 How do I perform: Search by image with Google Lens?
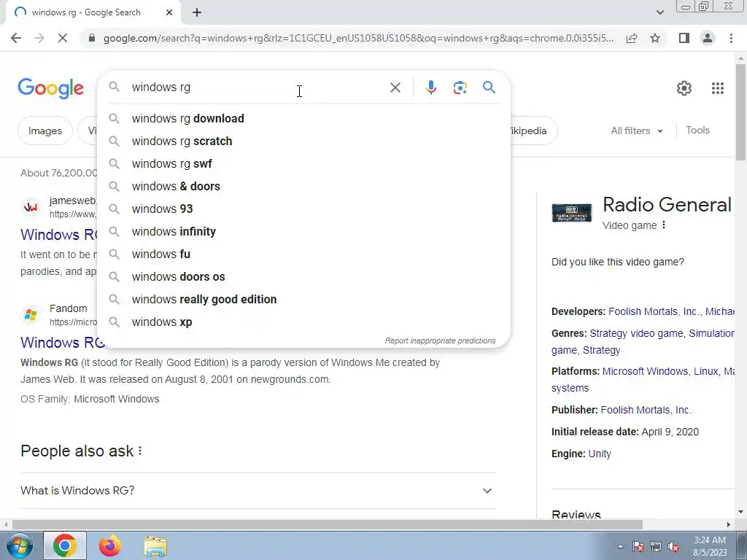coord(460,87)
